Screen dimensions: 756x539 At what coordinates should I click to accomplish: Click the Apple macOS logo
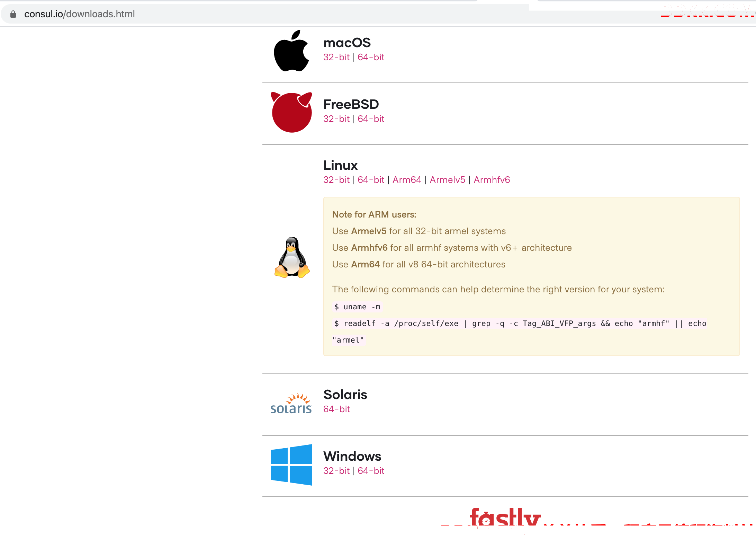[x=291, y=51]
